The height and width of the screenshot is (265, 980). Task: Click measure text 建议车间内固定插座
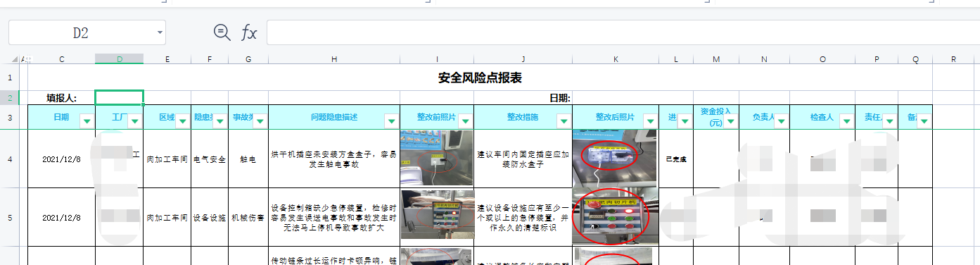click(x=523, y=159)
